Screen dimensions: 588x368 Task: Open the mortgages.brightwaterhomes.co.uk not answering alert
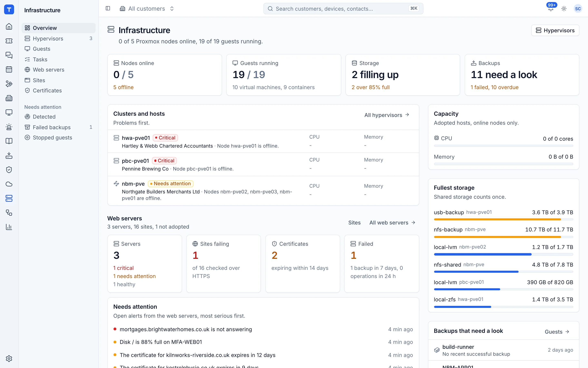263,329
